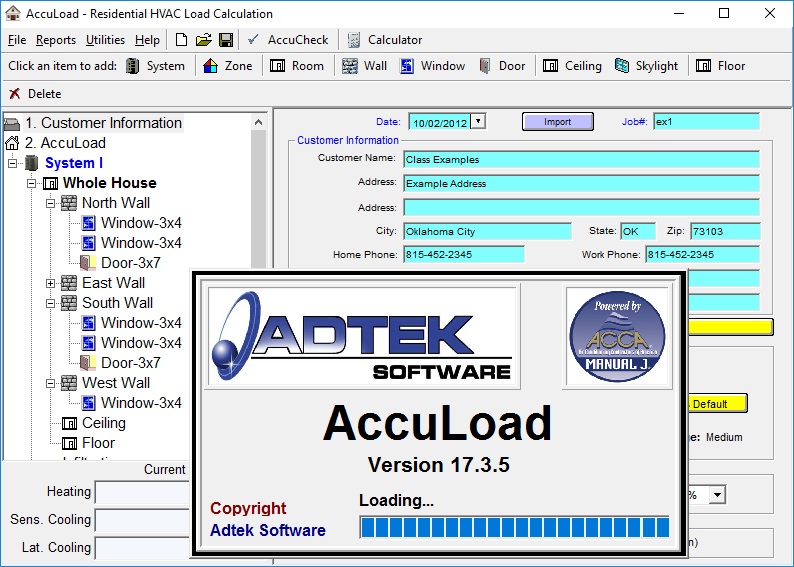Add a Zone item
The image size is (794, 567).
pyautogui.click(x=228, y=66)
